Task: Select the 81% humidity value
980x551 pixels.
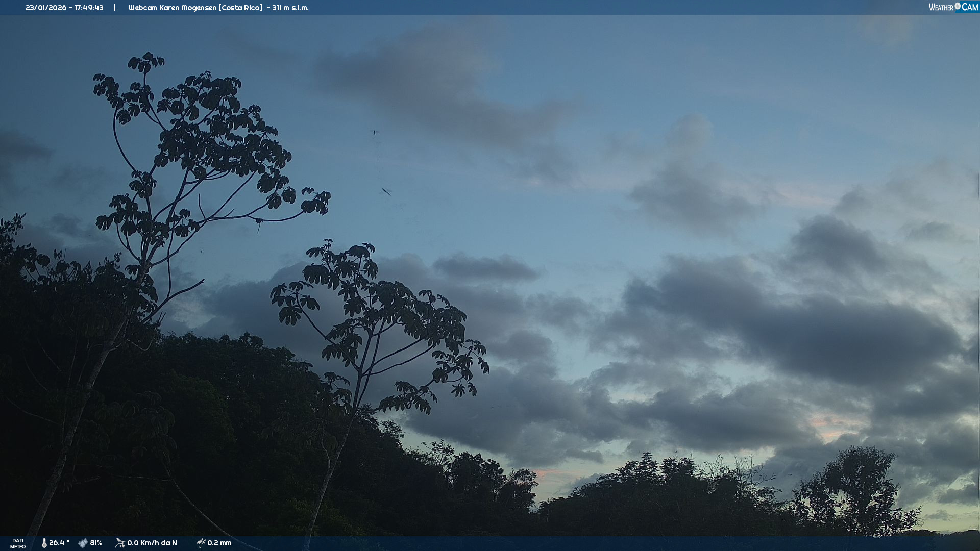Action: pyautogui.click(x=96, y=543)
